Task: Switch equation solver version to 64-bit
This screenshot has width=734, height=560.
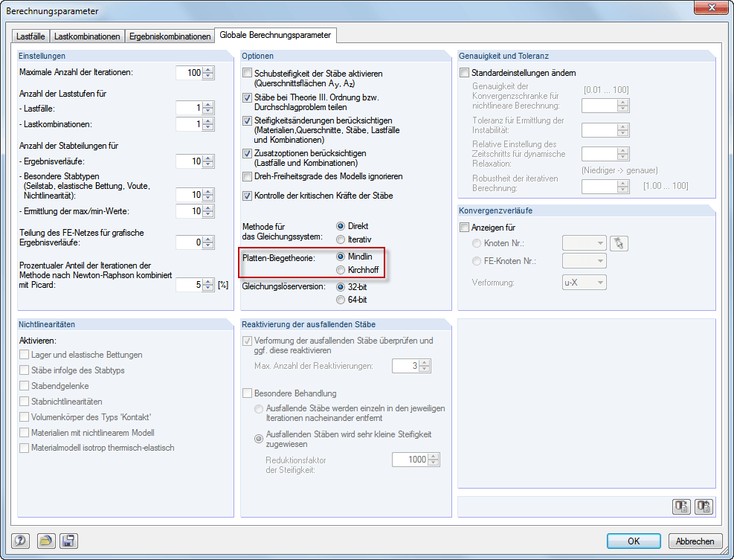Action: 341,300
